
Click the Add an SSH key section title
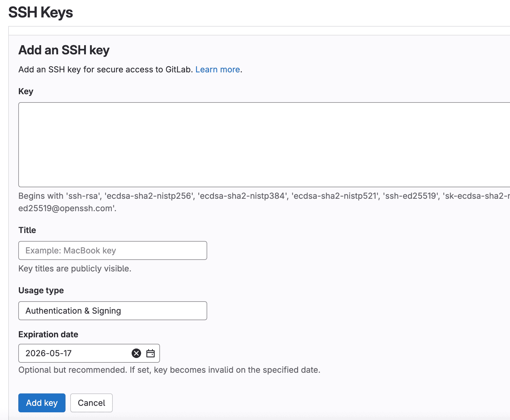point(64,50)
